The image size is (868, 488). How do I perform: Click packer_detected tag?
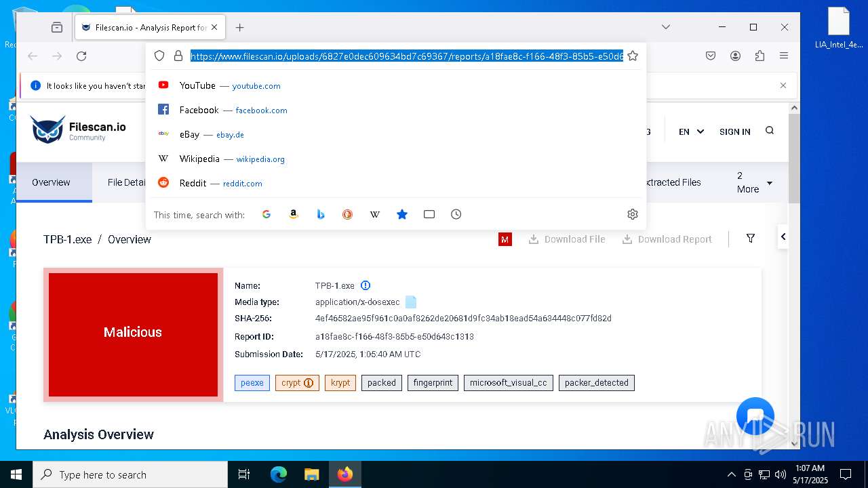coord(597,383)
